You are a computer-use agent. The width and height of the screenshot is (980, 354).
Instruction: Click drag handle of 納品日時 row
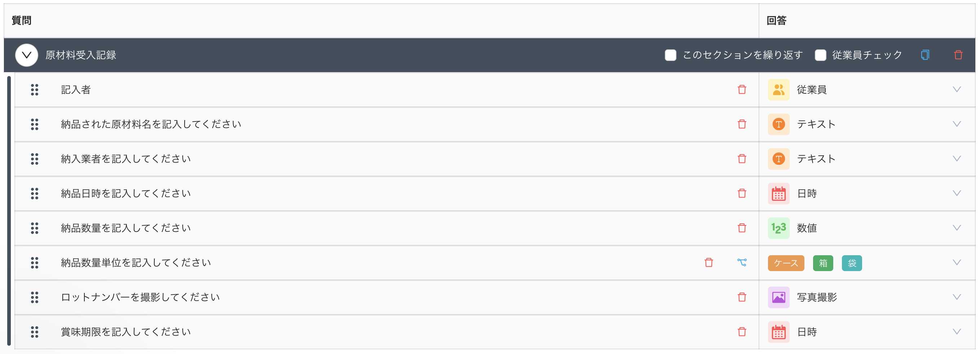(35, 194)
